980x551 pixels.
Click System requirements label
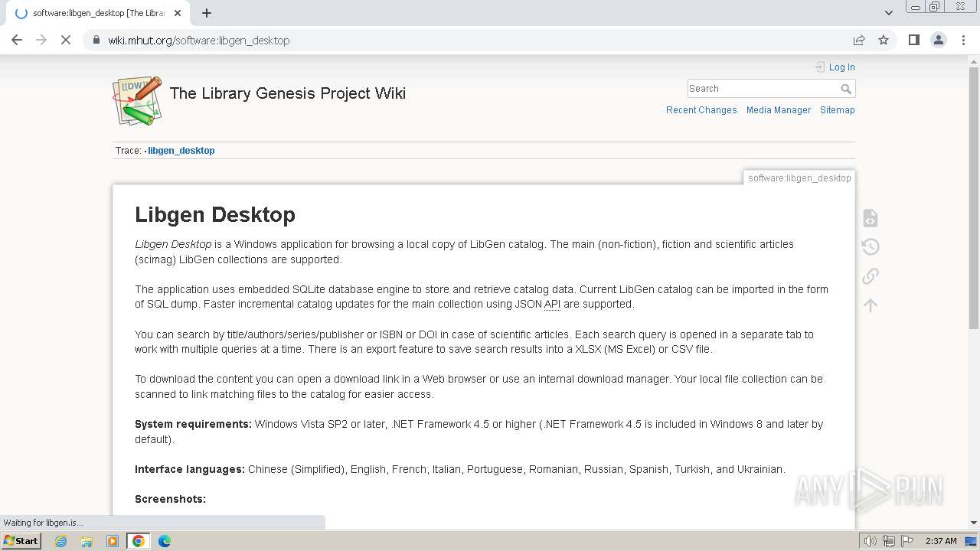point(193,424)
